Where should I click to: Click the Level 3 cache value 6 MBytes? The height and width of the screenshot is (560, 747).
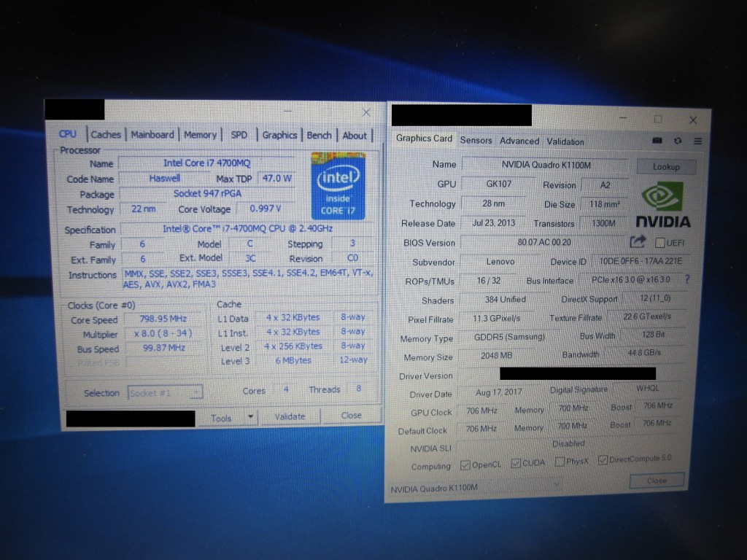click(293, 360)
